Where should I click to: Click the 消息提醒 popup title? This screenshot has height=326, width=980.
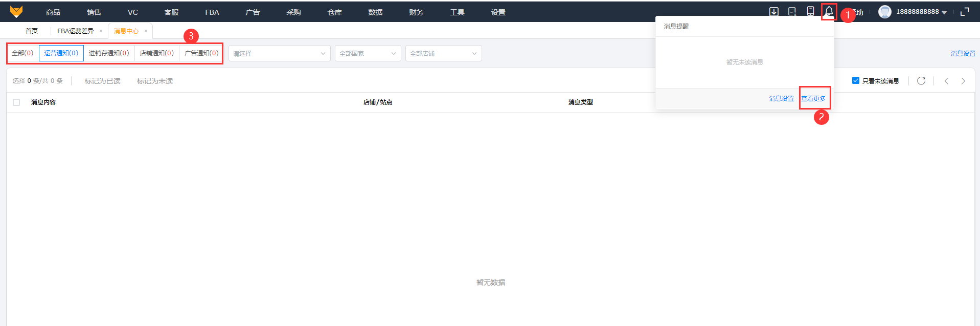(x=676, y=27)
